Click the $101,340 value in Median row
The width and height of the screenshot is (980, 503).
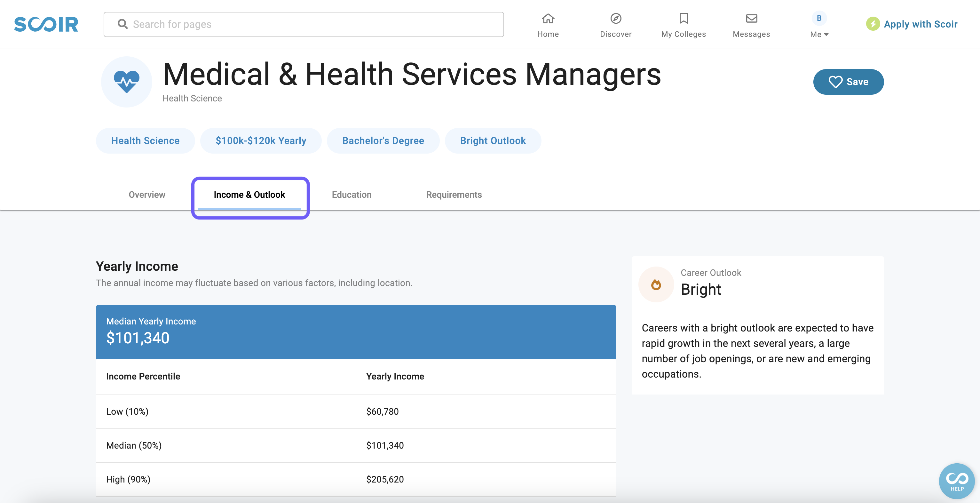click(385, 445)
